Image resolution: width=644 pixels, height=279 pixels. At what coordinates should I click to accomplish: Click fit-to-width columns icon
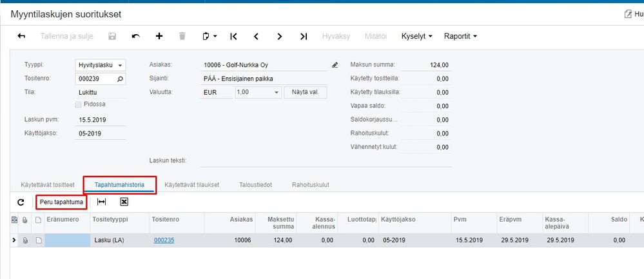point(101,202)
